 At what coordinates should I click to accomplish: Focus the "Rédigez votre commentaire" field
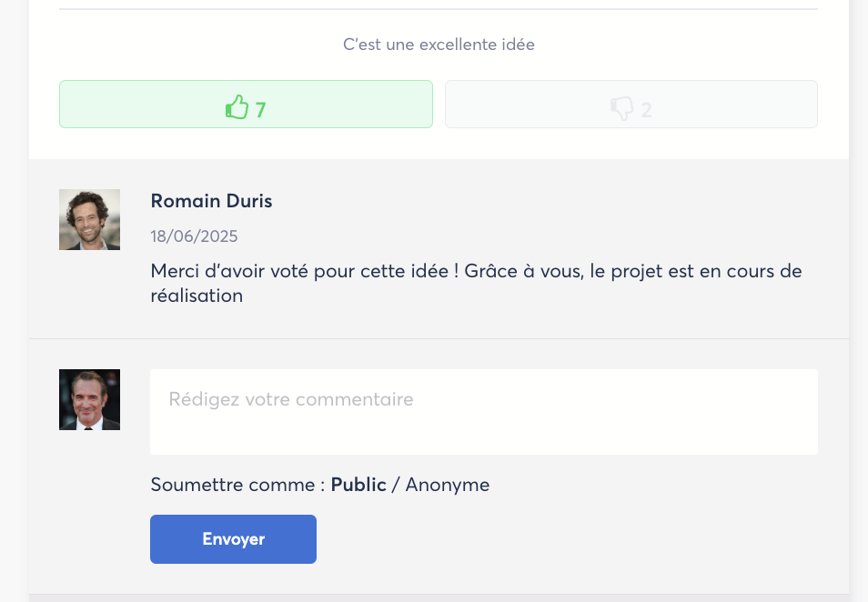click(x=483, y=411)
